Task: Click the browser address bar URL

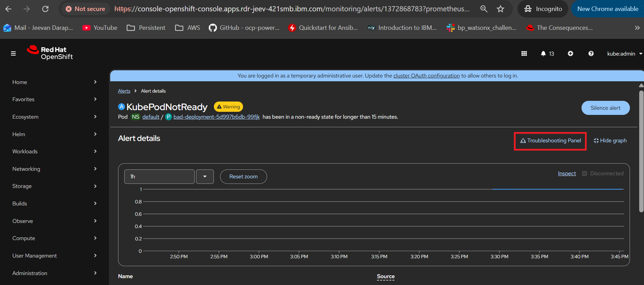Action: (292, 9)
